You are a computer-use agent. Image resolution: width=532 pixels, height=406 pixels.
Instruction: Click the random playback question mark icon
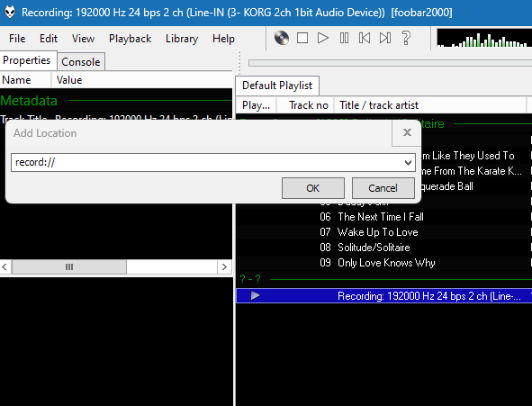[406, 38]
